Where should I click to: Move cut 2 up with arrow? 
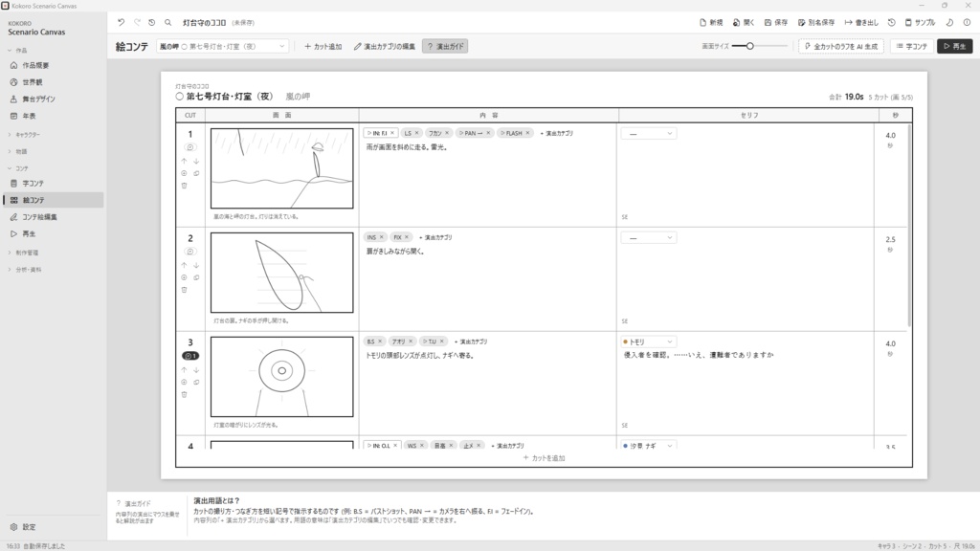(x=184, y=266)
